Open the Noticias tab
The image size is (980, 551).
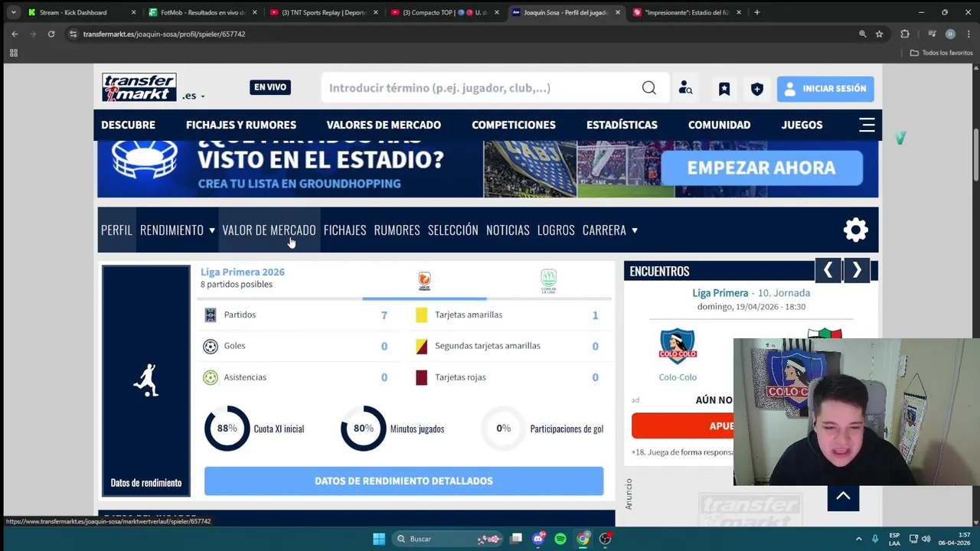(508, 230)
